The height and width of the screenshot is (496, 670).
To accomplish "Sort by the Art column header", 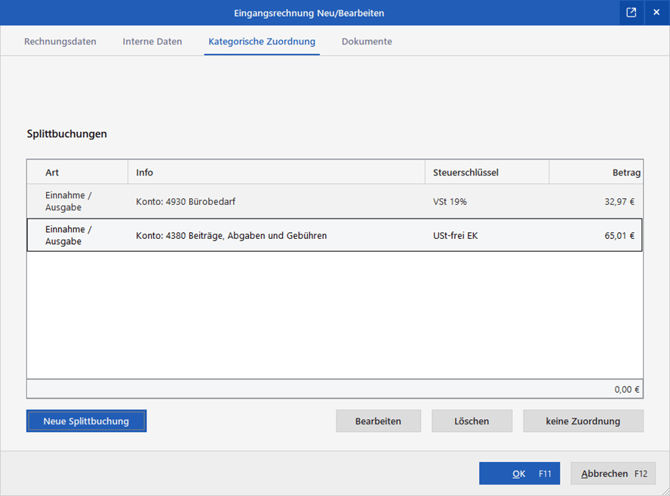I will (77, 173).
